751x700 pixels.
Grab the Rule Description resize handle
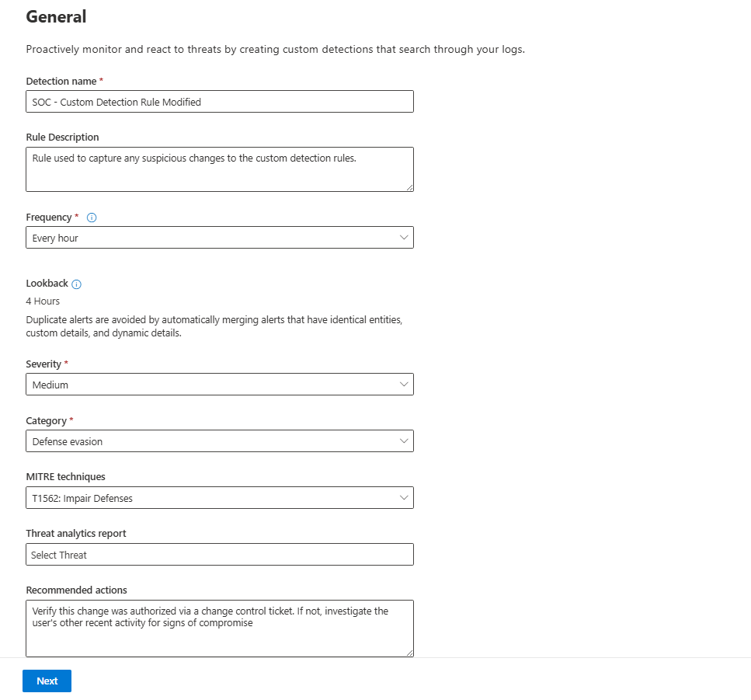point(409,186)
